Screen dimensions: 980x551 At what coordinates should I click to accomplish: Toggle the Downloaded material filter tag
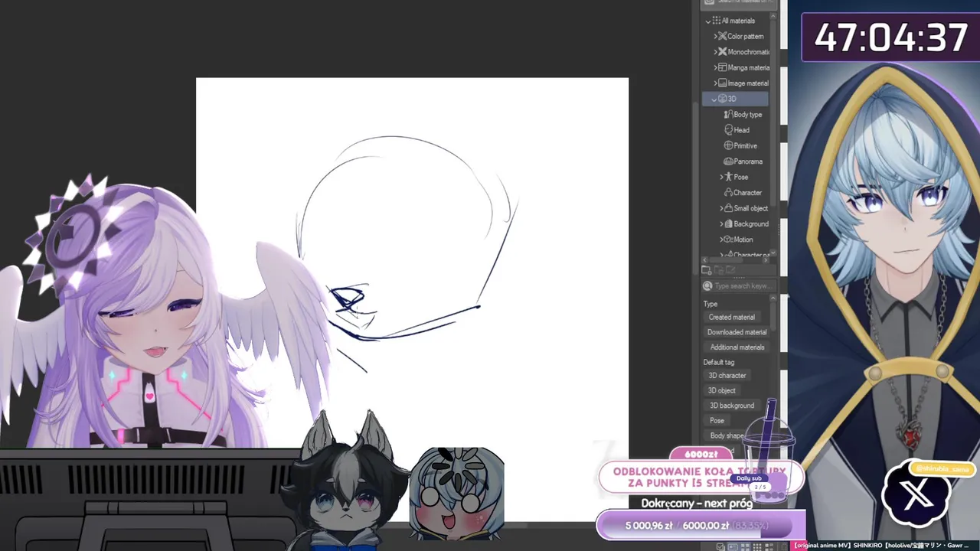pos(737,332)
